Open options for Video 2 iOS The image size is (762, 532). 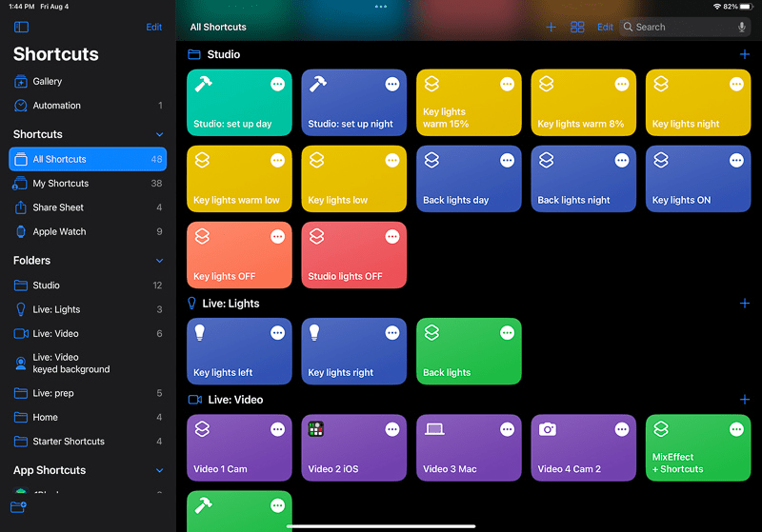392,429
